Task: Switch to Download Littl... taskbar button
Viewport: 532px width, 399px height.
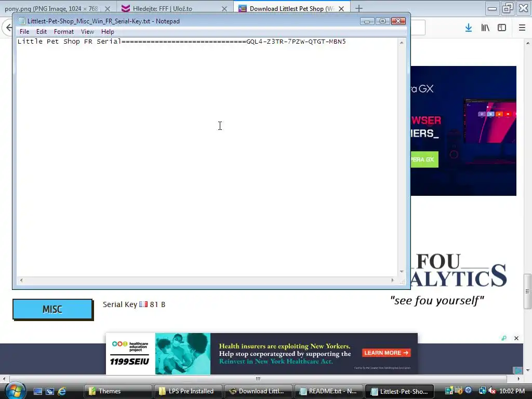Action: tap(258, 391)
